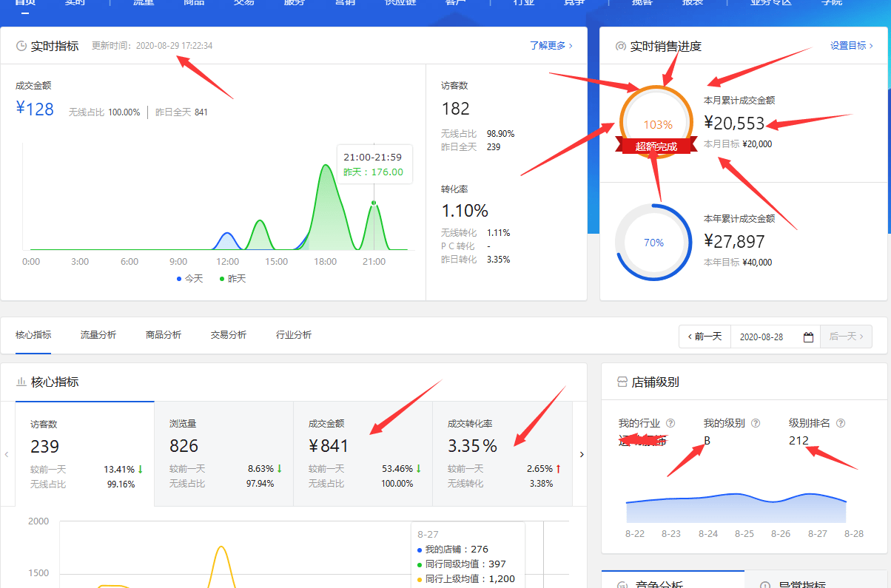Screen dimensions: 891x588
Task: Click the clock icon beside 实时指标
Action: pyautogui.click(x=21, y=46)
